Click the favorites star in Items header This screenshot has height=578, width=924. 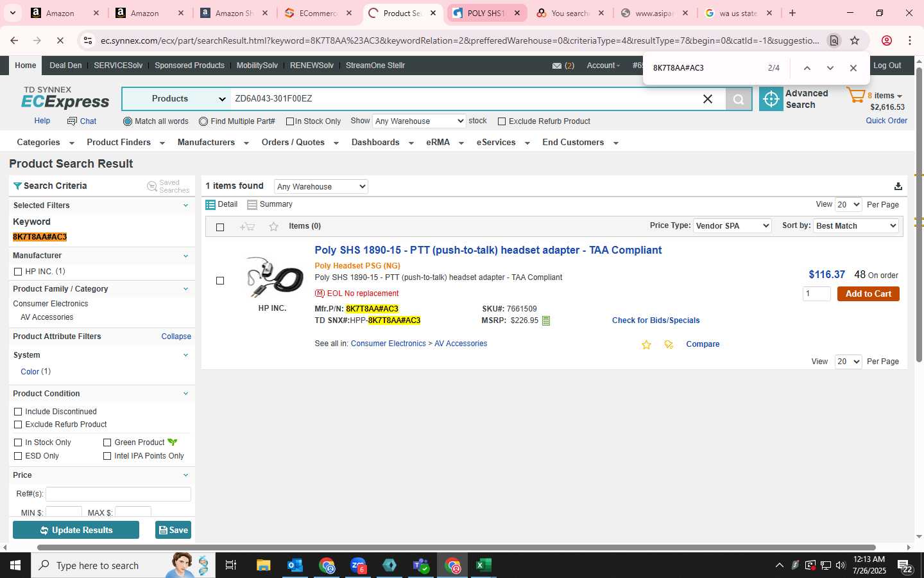274,226
